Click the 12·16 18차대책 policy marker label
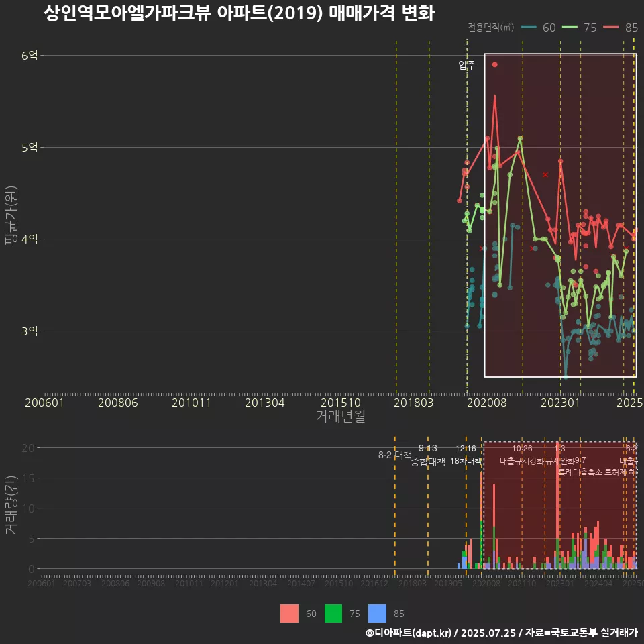This screenshot has width=644, height=644. coord(466,455)
